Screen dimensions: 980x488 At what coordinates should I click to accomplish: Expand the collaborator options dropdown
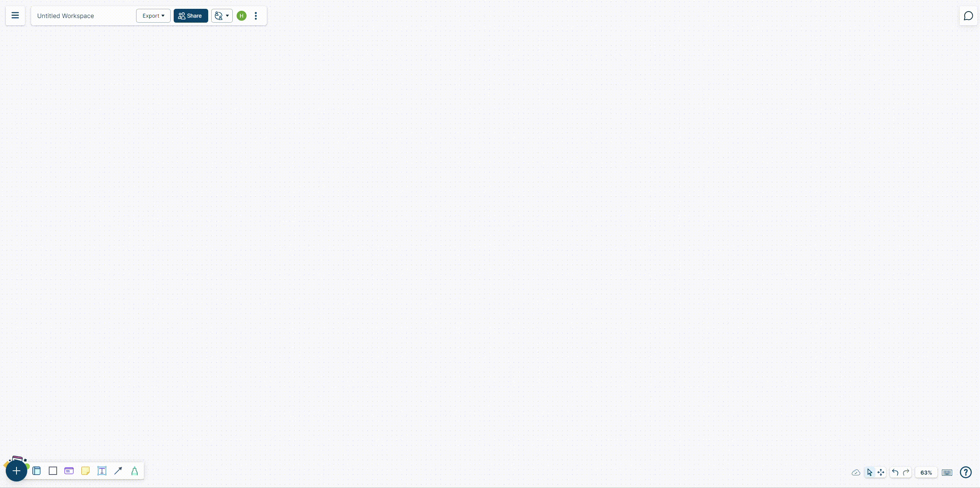[x=227, y=16]
